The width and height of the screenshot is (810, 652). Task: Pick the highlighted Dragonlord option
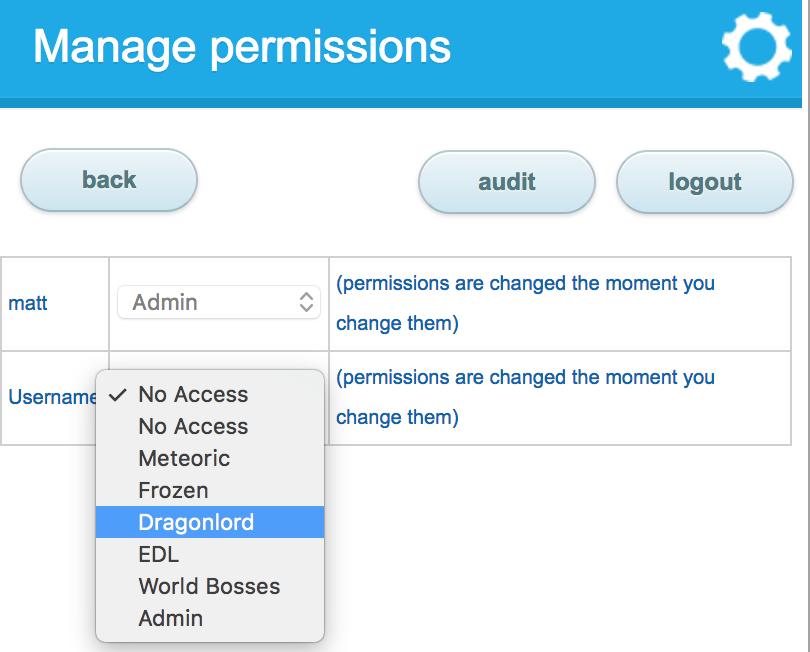point(196,523)
